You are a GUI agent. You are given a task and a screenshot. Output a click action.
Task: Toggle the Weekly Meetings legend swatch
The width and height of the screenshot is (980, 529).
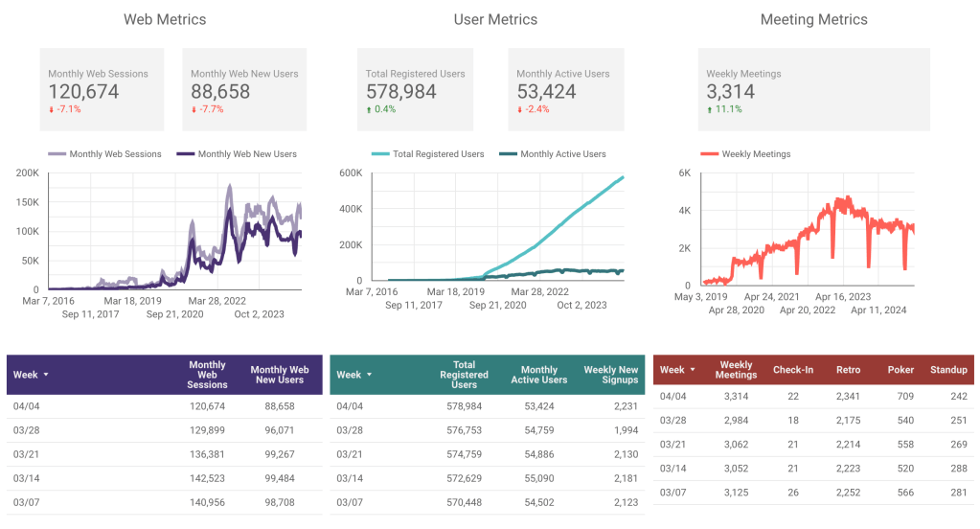click(710, 154)
